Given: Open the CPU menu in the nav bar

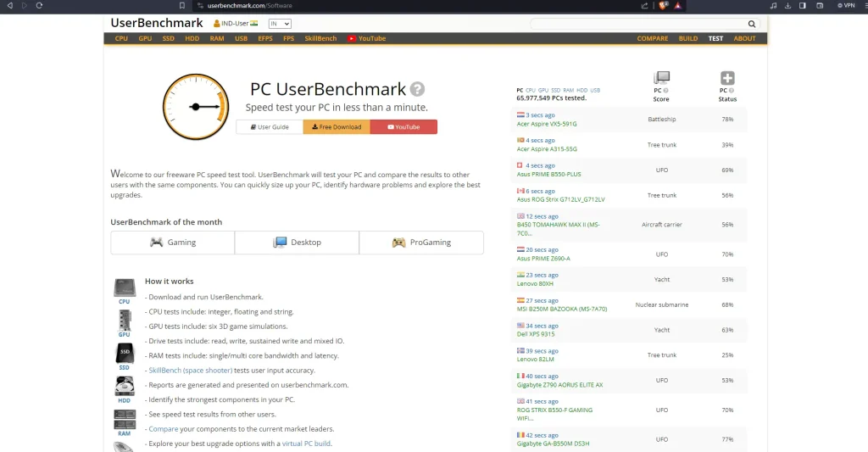Looking at the screenshot, I should [121, 39].
